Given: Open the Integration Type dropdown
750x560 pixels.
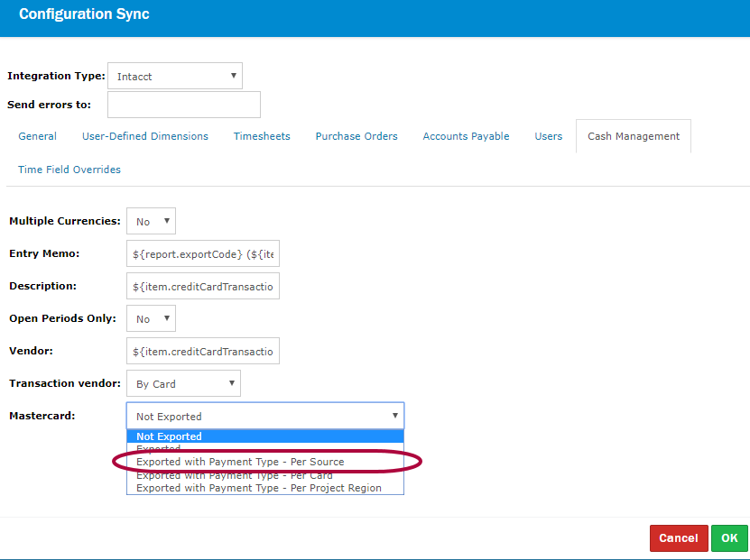Looking at the screenshot, I should (x=175, y=77).
